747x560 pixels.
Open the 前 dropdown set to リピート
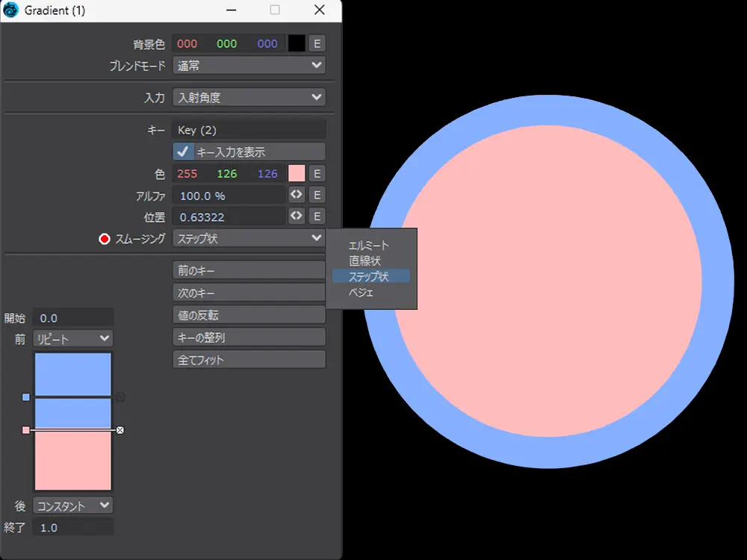72,339
